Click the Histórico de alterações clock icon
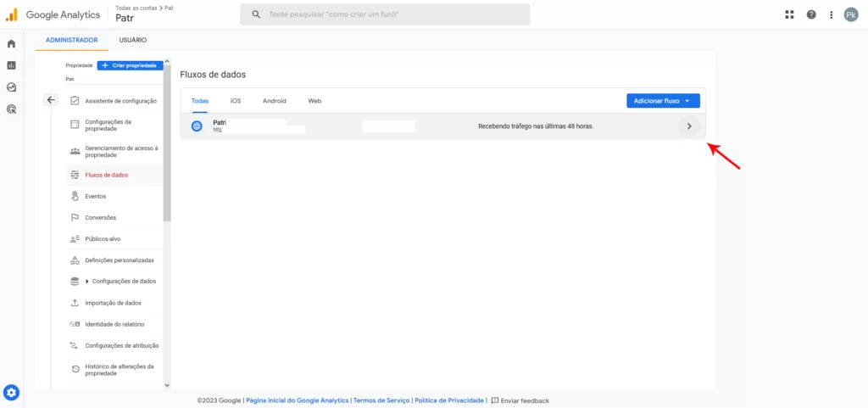868x408 pixels. coord(75,369)
